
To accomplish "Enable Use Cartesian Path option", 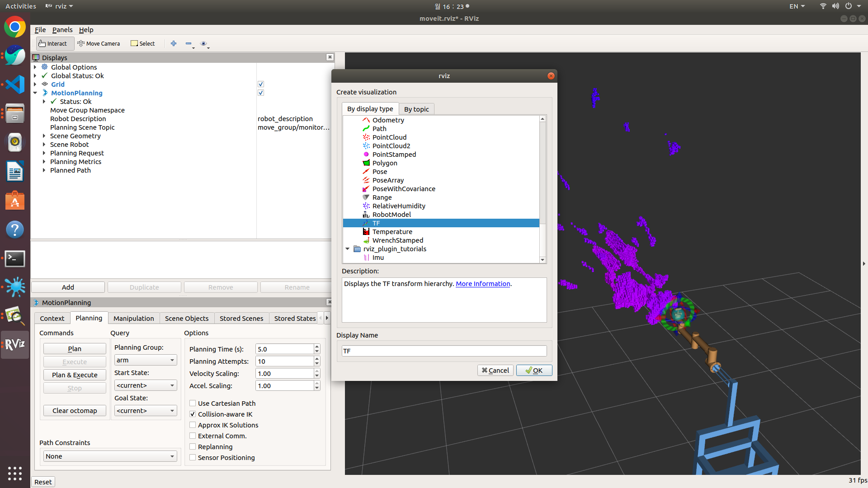I will (x=193, y=403).
